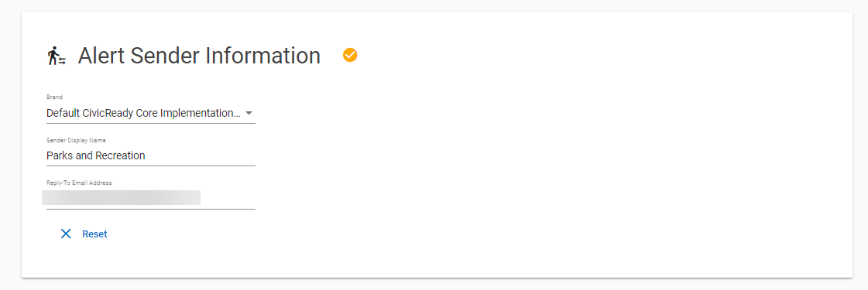The height and width of the screenshot is (290, 868).
Task: Click the blurred email value
Action: coord(122,198)
